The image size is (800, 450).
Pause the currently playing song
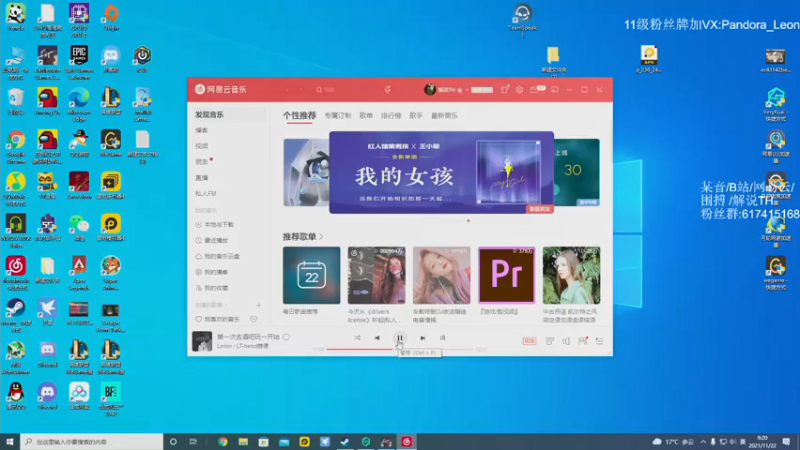(399, 338)
